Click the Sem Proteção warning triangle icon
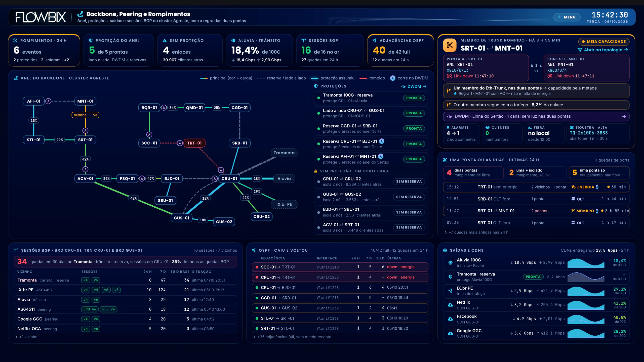The height and width of the screenshot is (362, 644). pyautogui.click(x=165, y=40)
